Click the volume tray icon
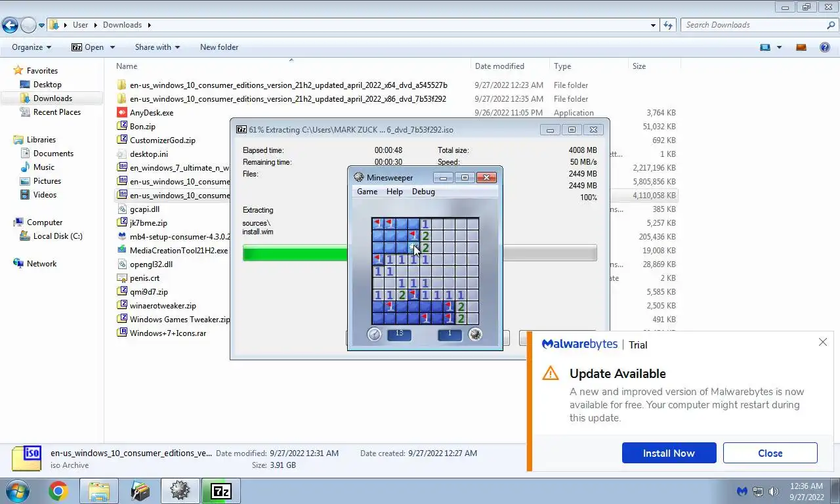 (x=774, y=492)
